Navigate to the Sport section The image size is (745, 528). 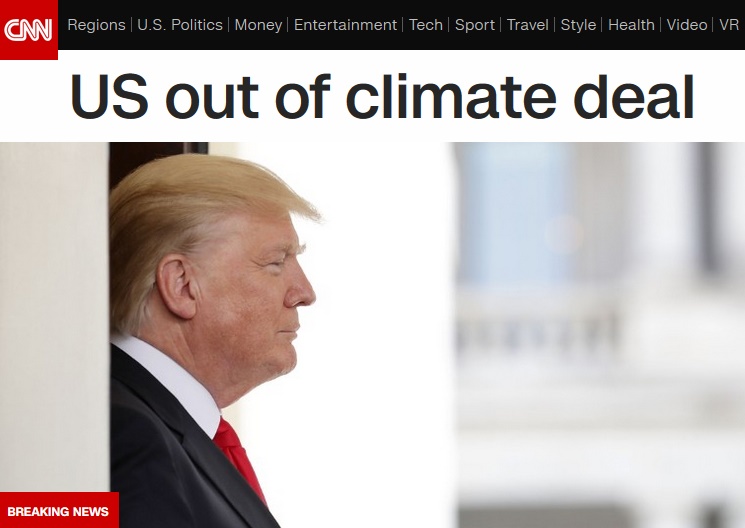tap(475, 25)
